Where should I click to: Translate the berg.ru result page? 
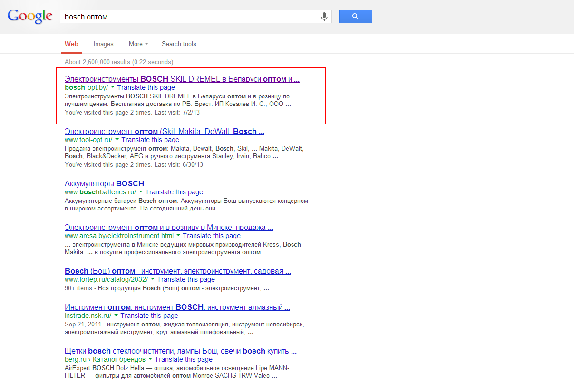pyautogui.click(x=184, y=359)
